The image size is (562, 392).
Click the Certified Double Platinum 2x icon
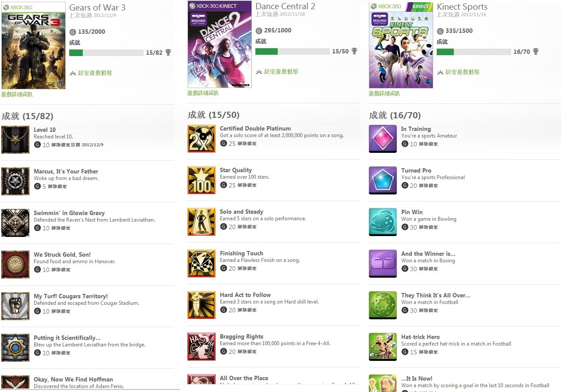[x=201, y=138]
